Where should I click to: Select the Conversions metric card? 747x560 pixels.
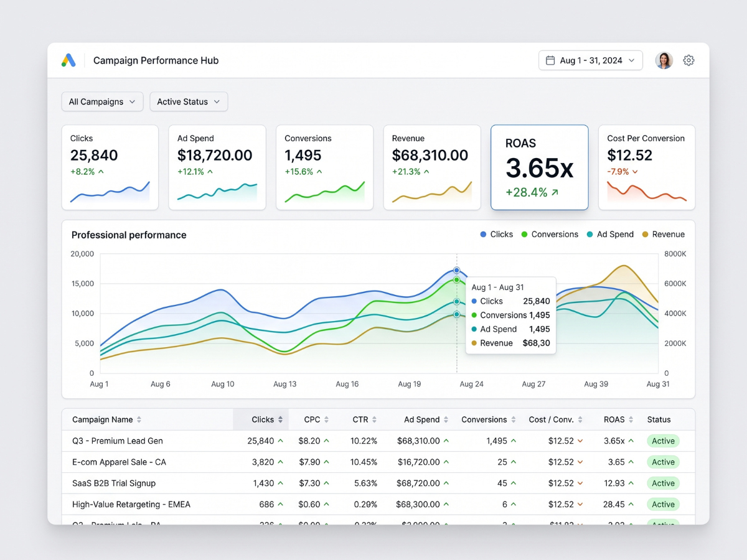(x=324, y=167)
